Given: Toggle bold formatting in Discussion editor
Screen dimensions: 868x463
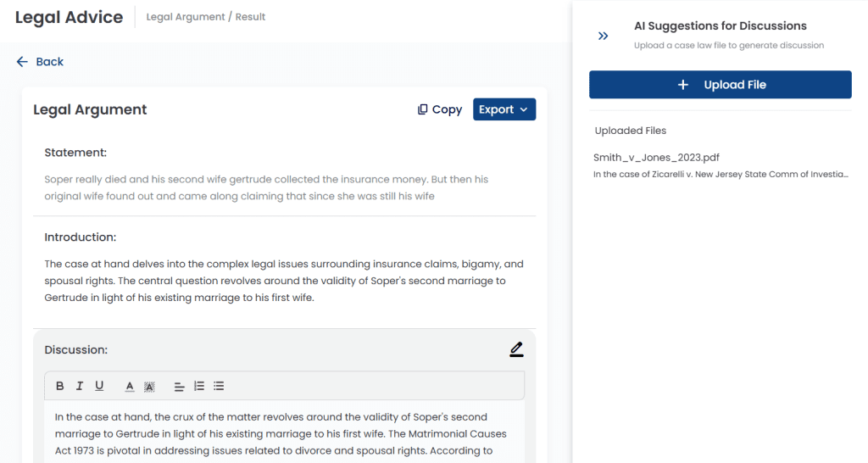Looking at the screenshot, I should (60, 386).
